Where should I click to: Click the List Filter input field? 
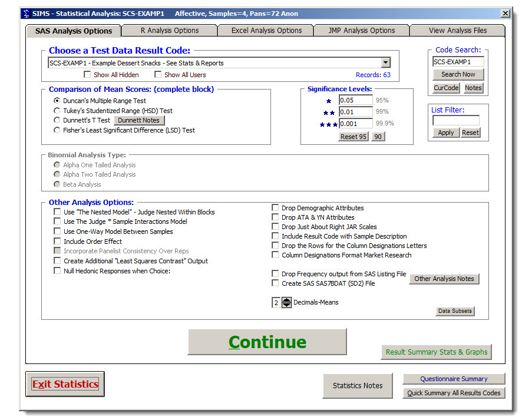(456, 121)
